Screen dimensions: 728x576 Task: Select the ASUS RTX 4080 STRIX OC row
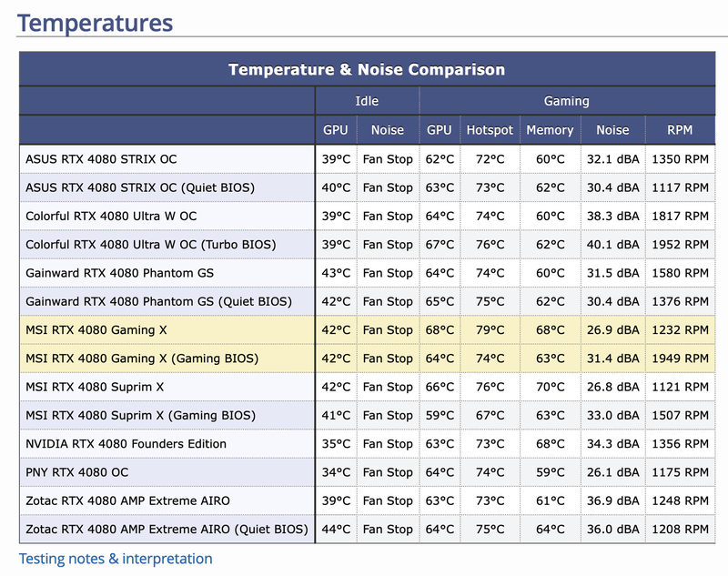(x=101, y=159)
